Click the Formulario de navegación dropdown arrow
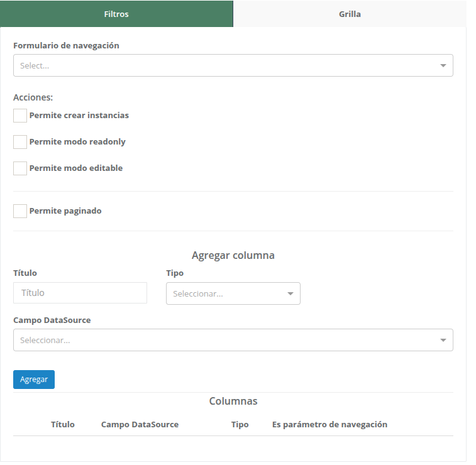Image resolution: width=476 pixels, height=465 pixels. [443, 65]
